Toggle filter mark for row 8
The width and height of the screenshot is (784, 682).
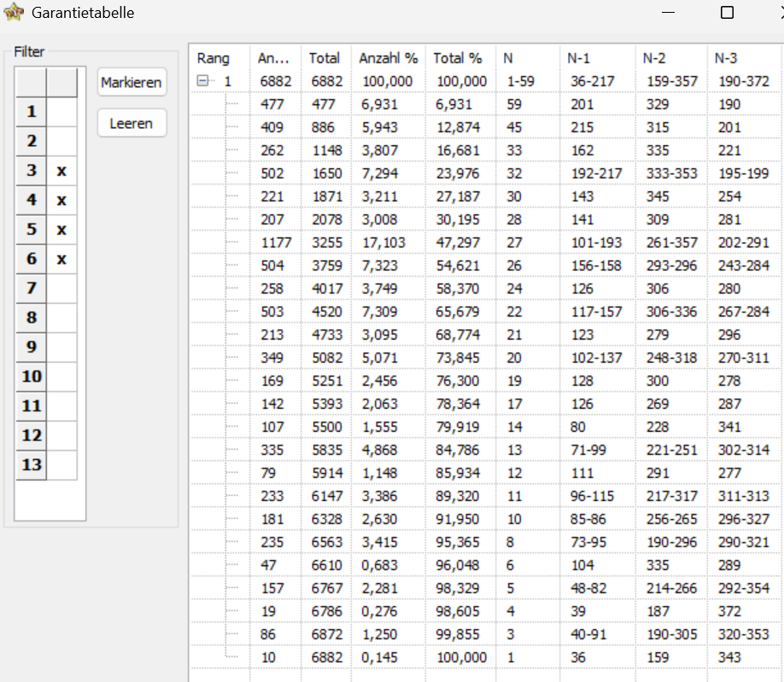click(x=61, y=318)
